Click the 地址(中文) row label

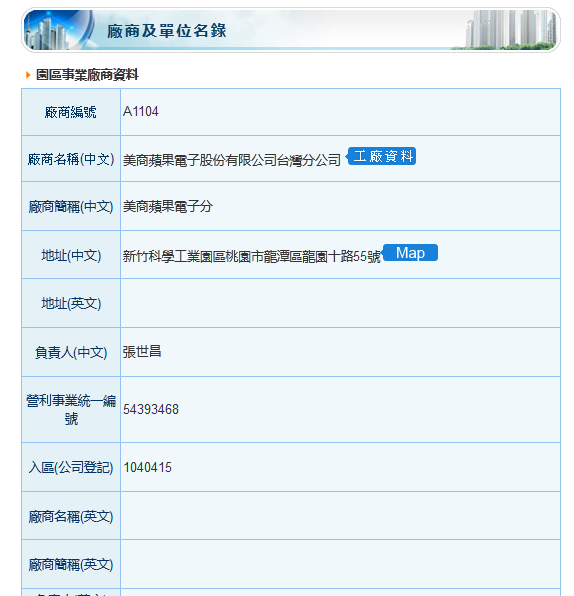pos(71,255)
